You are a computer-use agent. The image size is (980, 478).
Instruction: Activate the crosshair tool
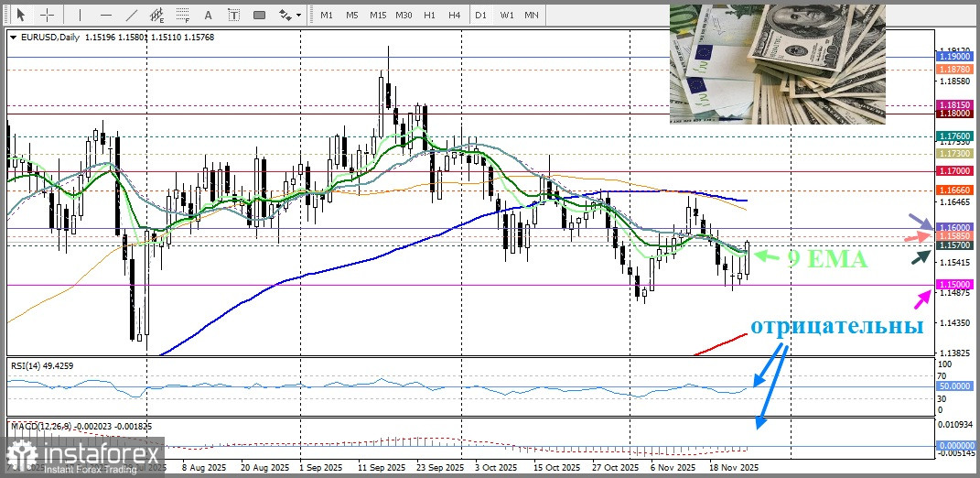click(x=48, y=15)
